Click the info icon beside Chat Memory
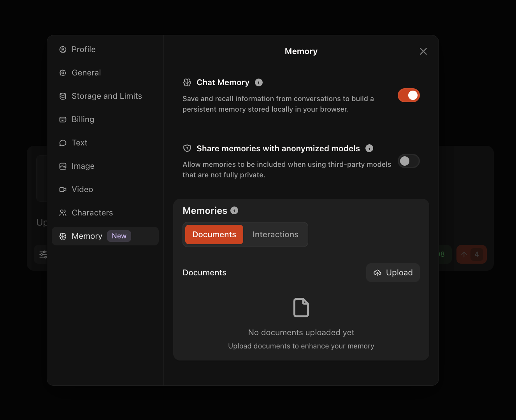The image size is (516, 420). (x=259, y=82)
